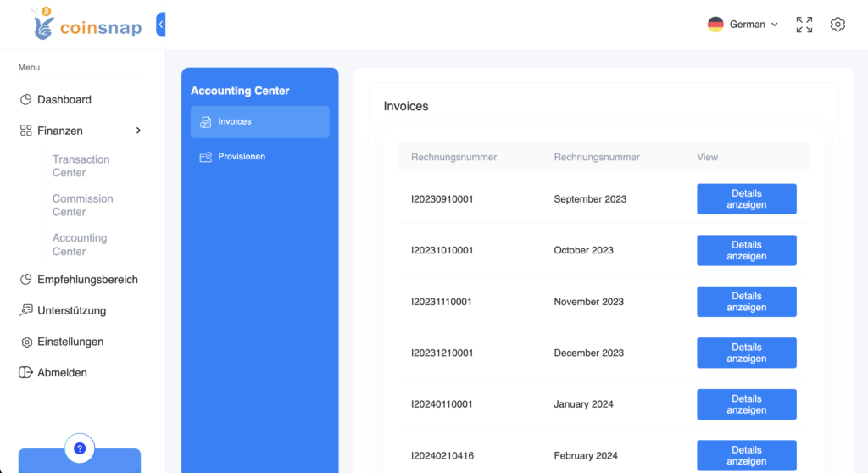Show details for December 2023 invoice
Viewport: 868px width, 473px height.
[746, 353]
